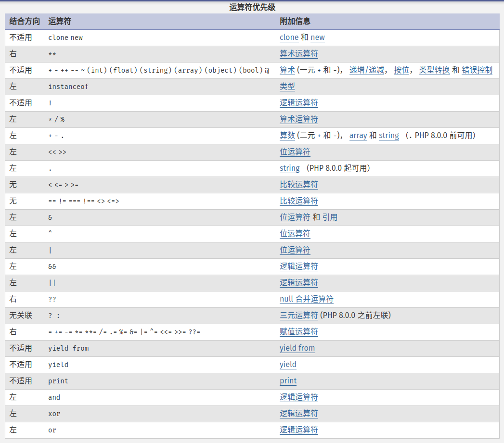
Task: Click 算术运算符 link in the ** row
Action: [x=298, y=54]
